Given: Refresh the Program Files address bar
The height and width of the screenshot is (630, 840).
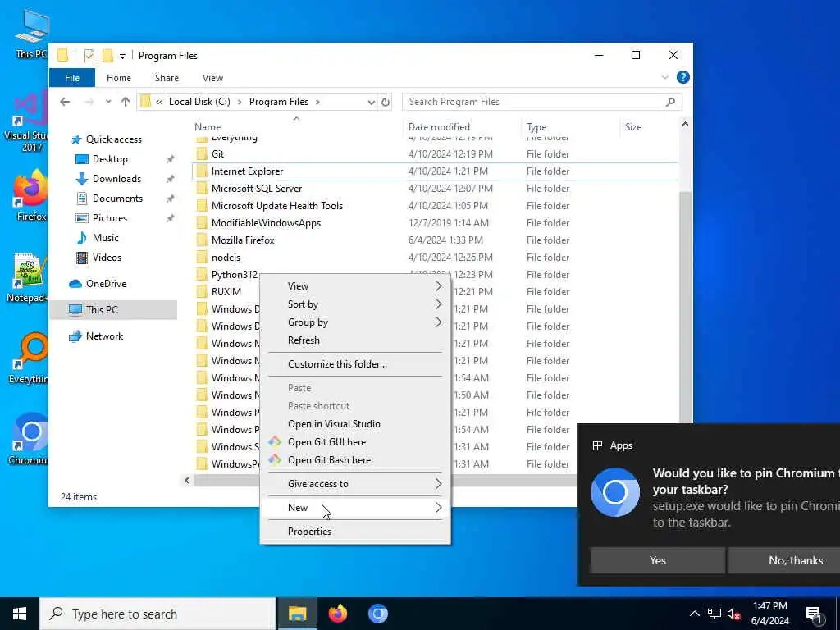Looking at the screenshot, I should click(386, 102).
